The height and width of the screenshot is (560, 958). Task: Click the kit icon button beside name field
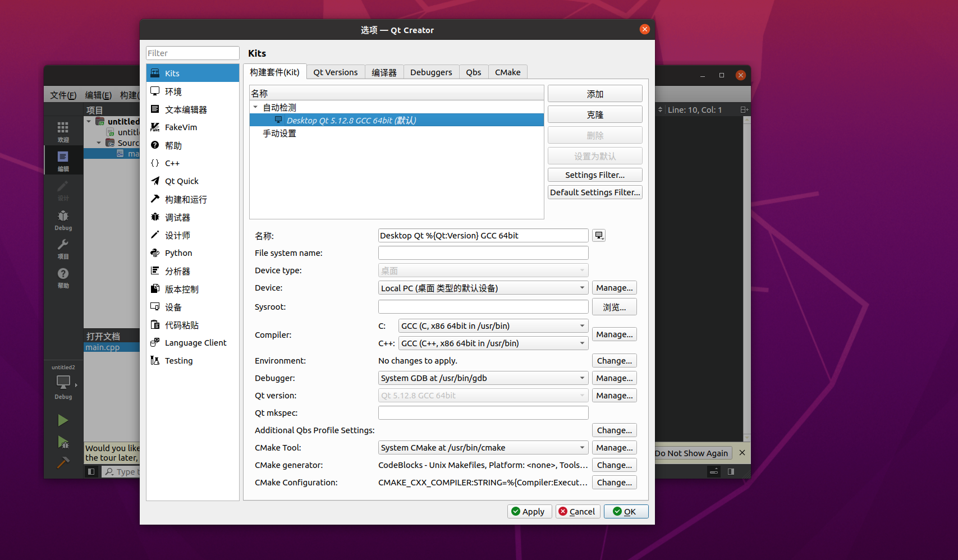[599, 236]
